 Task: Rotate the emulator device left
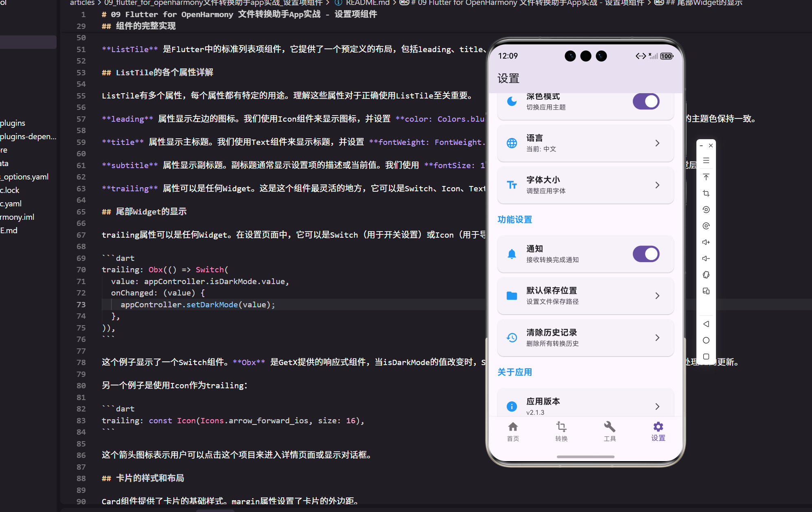tap(706, 210)
